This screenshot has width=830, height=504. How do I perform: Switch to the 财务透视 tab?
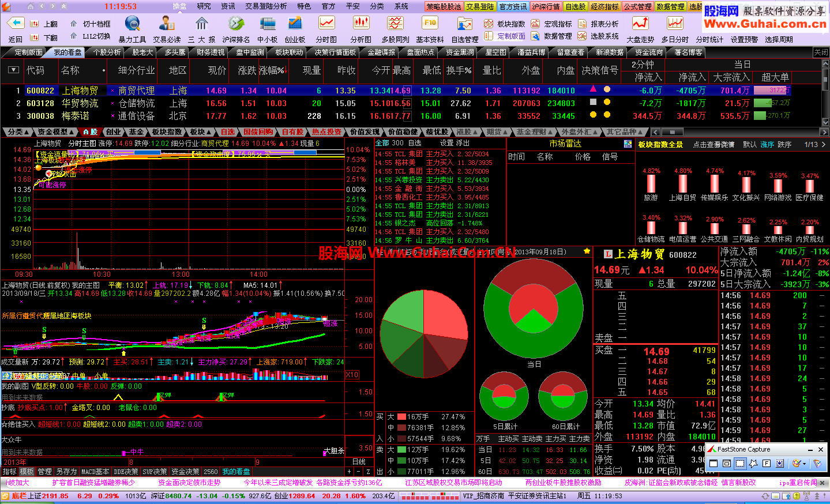click(x=211, y=52)
